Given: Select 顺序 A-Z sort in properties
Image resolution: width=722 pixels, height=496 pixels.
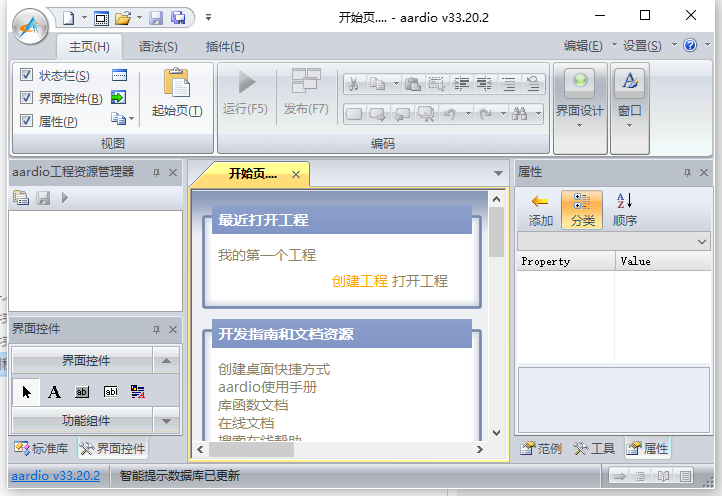Looking at the screenshot, I should tap(624, 210).
